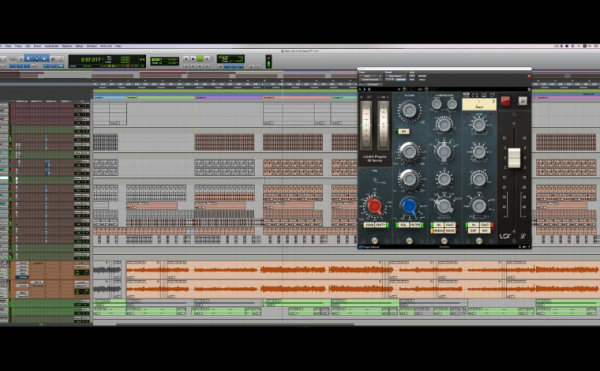This screenshot has height=371, width=600.
Task: Click the grey square button at the plugin's top right
Action: click(523, 101)
